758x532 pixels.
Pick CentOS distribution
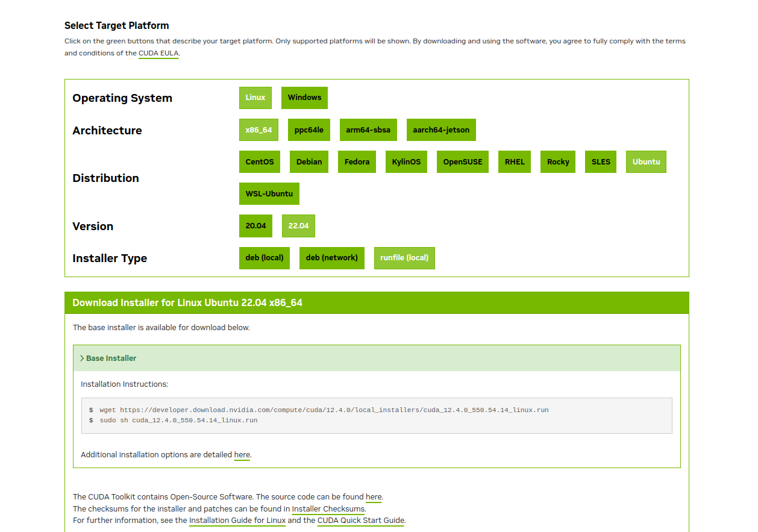(260, 162)
